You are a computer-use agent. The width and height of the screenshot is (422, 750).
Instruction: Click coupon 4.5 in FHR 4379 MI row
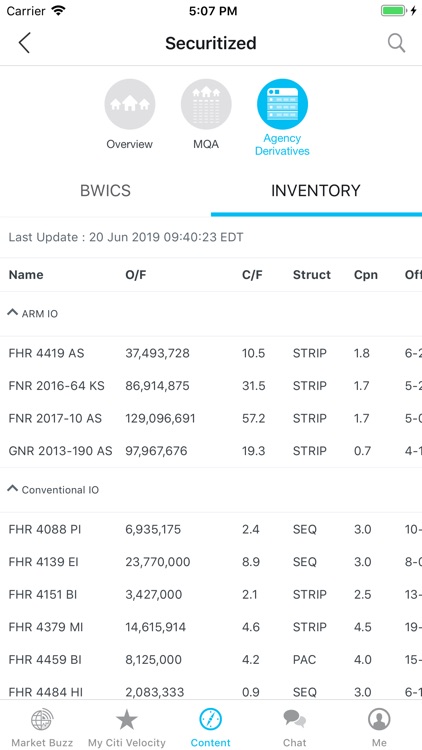coord(363,627)
